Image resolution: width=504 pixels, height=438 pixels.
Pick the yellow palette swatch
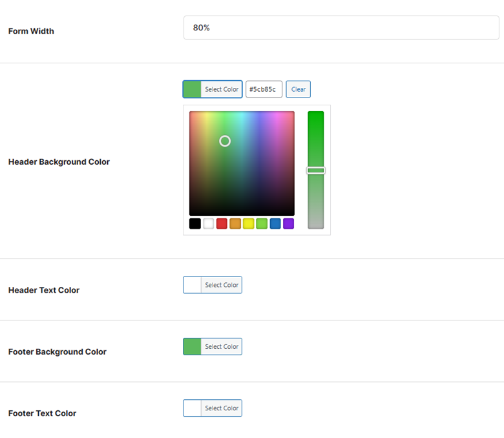(x=249, y=224)
